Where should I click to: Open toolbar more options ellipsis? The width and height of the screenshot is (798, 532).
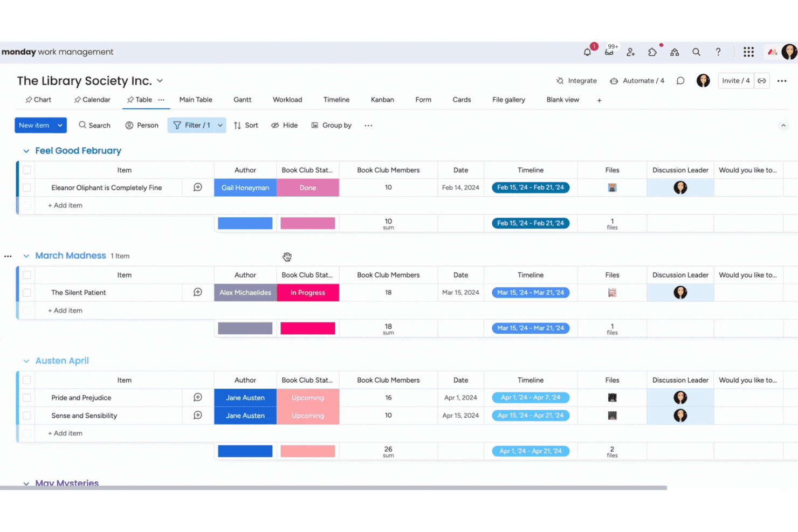(x=368, y=126)
